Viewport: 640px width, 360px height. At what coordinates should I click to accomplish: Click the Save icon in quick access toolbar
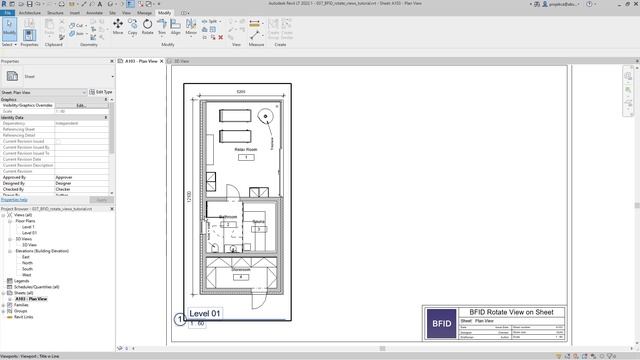[29, 4]
